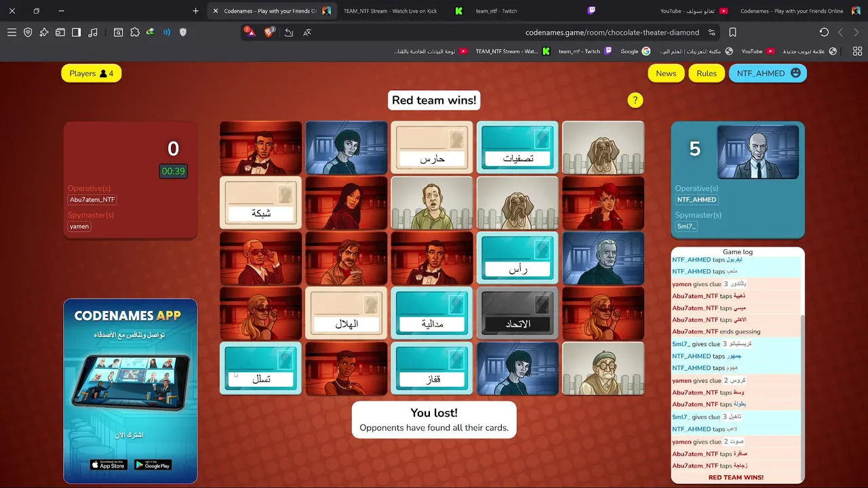
Task: Switch to team_ntf Twitch tab
Action: pyautogui.click(x=534, y=11)
